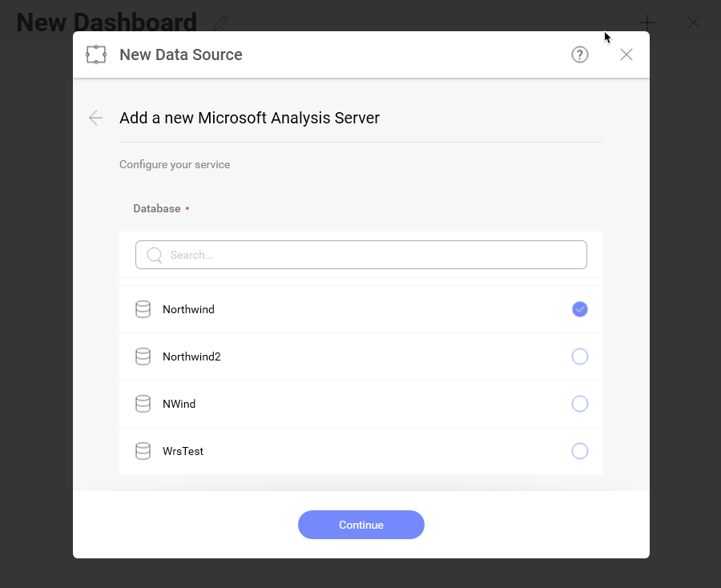Click the NWind database icon

click(143, 404)
